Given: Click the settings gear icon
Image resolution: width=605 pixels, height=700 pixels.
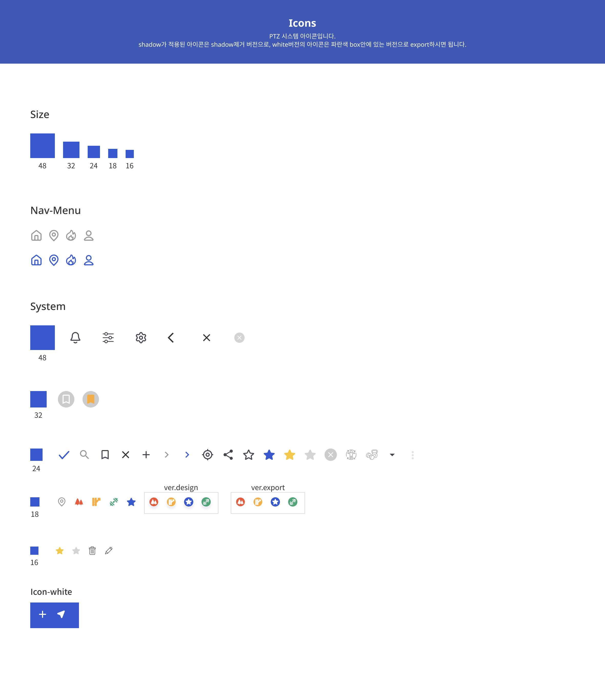Looking at the screenshot, I should [x=141, y=337].
